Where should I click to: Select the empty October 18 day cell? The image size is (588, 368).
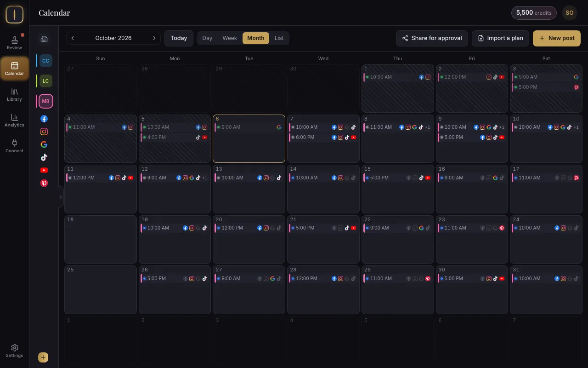tap(101, 239)
